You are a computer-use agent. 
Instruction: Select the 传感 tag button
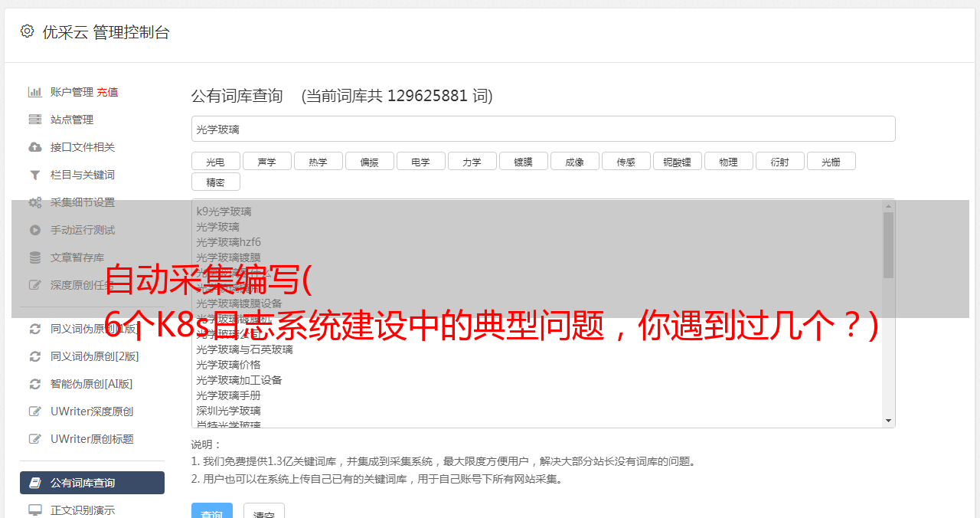coord(626,162)
